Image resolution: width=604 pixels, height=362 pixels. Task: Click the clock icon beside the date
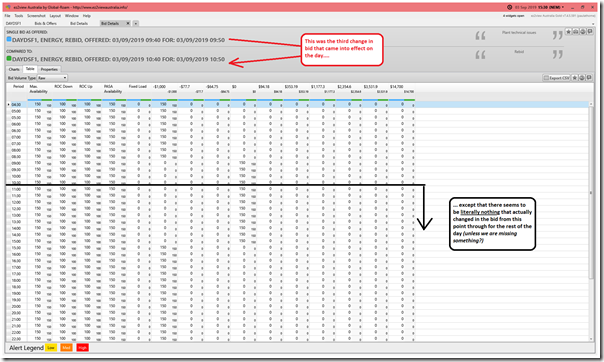click(x=510, y=7)
